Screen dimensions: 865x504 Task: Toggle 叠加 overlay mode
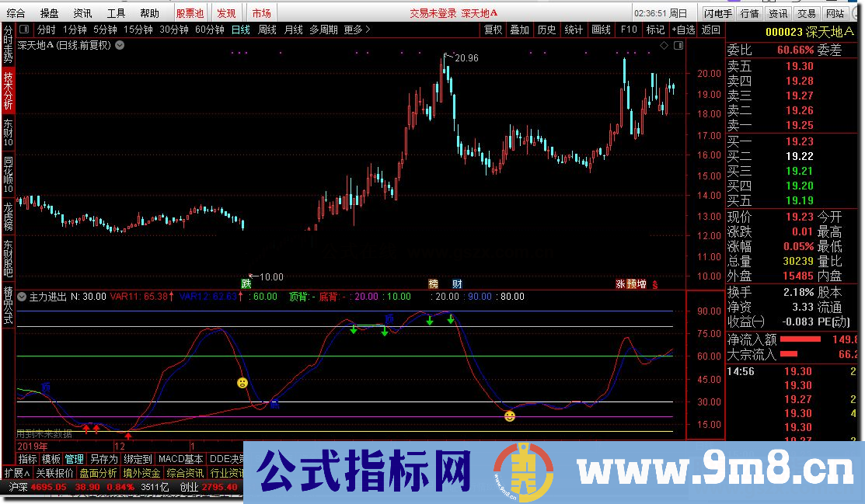[x=519, y=30]
